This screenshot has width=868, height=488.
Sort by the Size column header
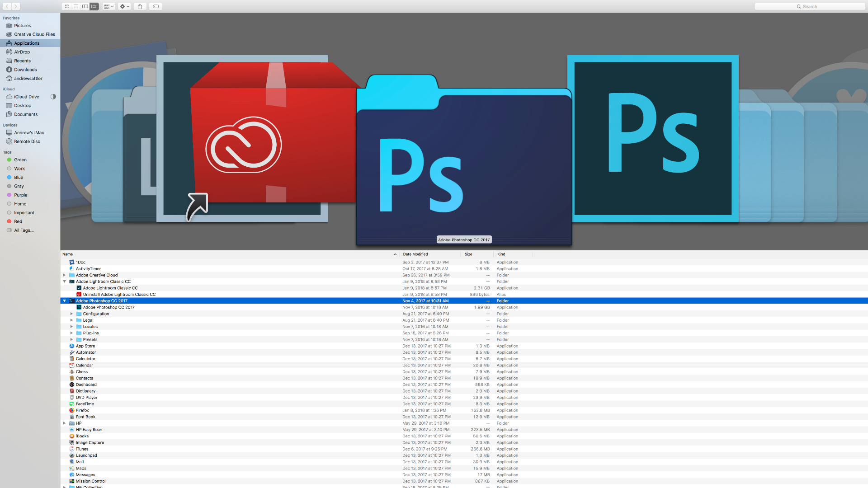[x=477, y=254]
